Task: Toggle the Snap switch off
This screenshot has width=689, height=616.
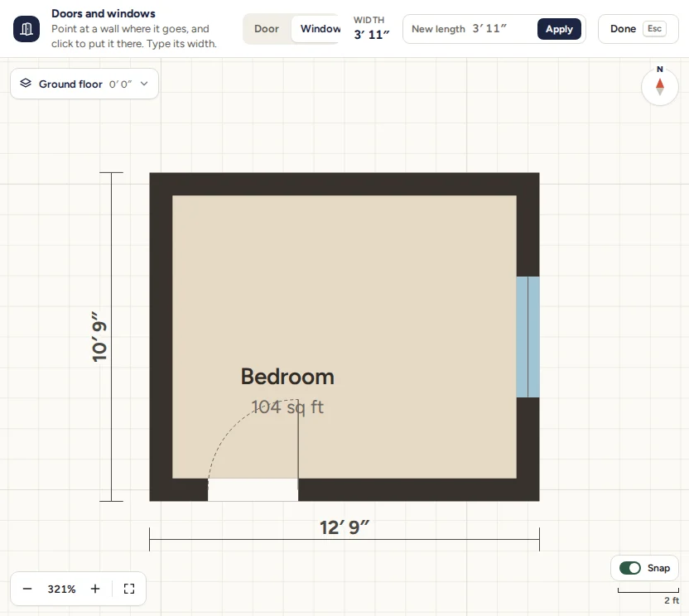Action: point(630,568)
